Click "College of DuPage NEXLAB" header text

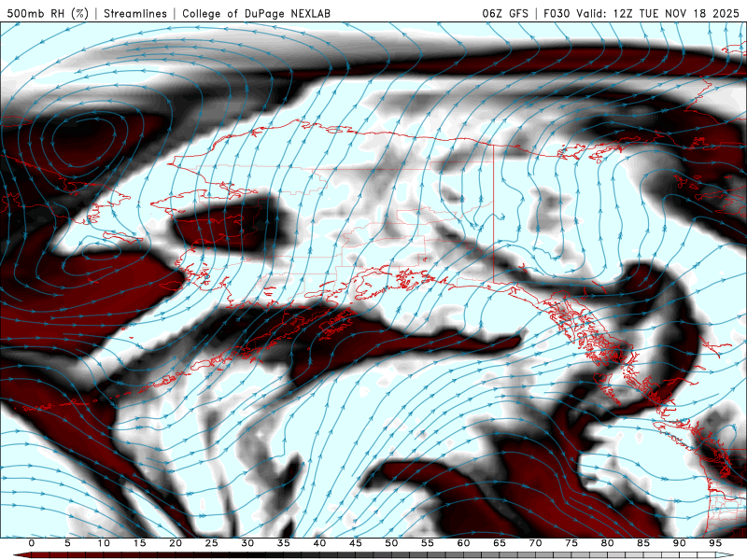(256, 13)
